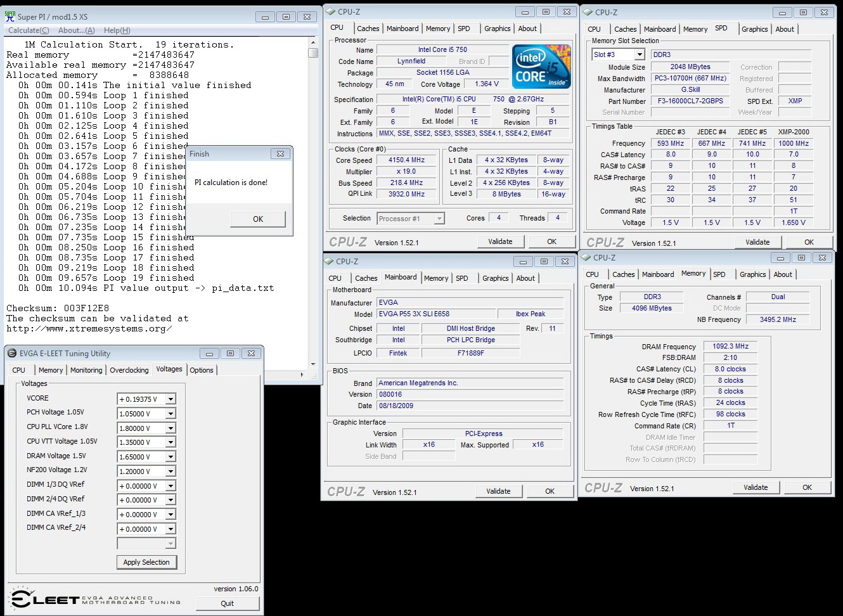Viewport: 843px width, 616px height.
Task: Open the About tab in CPU-Z SPD window
Action: pos(785,29)
